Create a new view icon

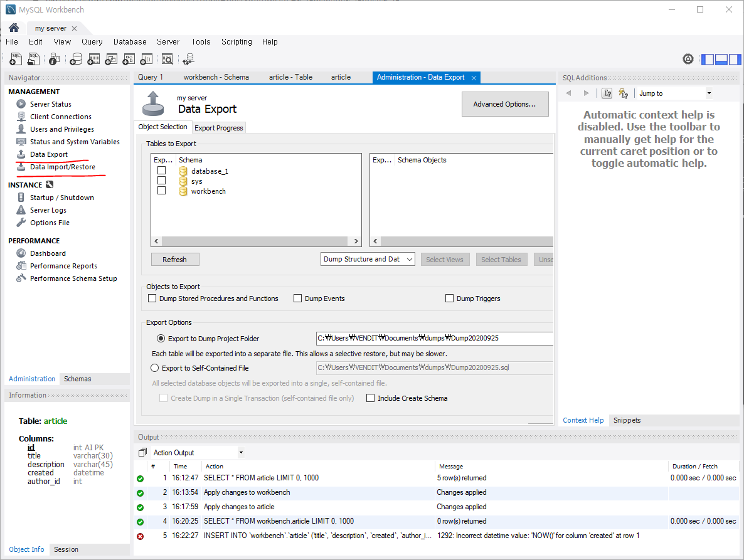111,59
